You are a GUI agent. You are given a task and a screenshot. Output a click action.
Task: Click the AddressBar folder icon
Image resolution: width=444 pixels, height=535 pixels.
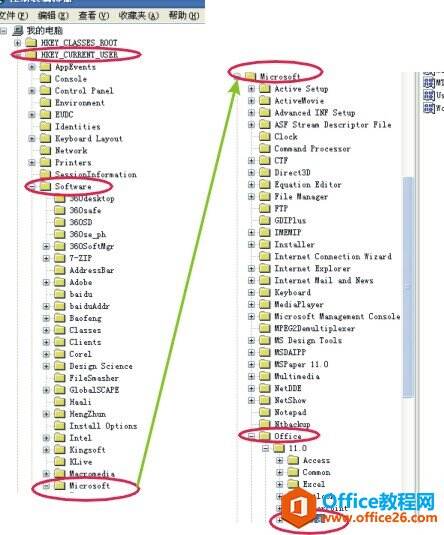pos(60,270)
